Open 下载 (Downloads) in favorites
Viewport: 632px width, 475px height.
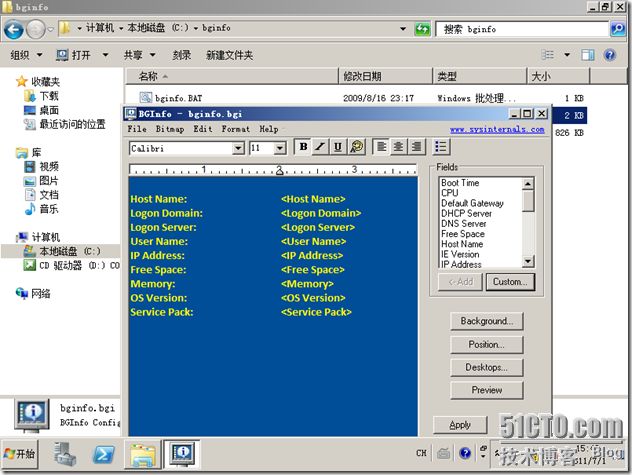[42, 96]
